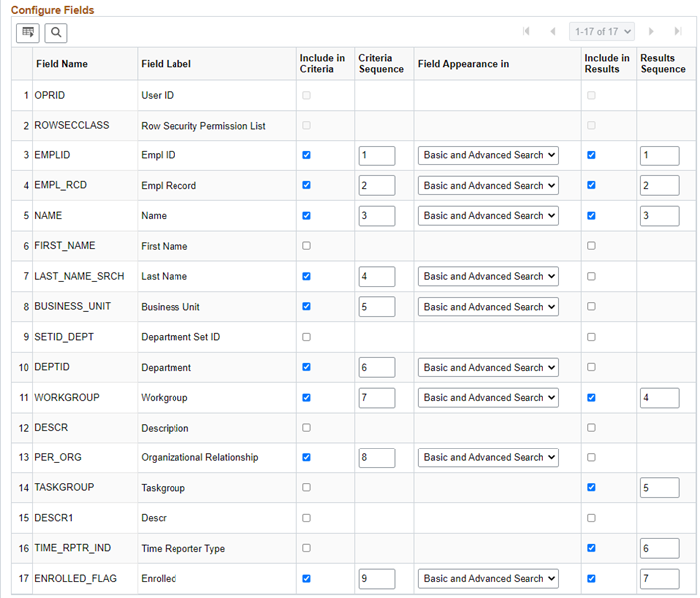The height and width of the screenshot is (598, 700).
Task: Click the grid personalize icon
Action: 28,33
